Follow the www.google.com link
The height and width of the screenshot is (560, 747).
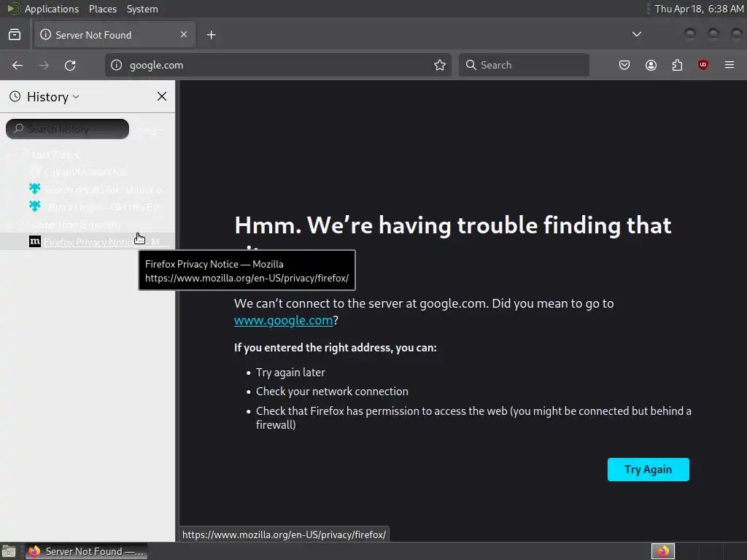284,320
